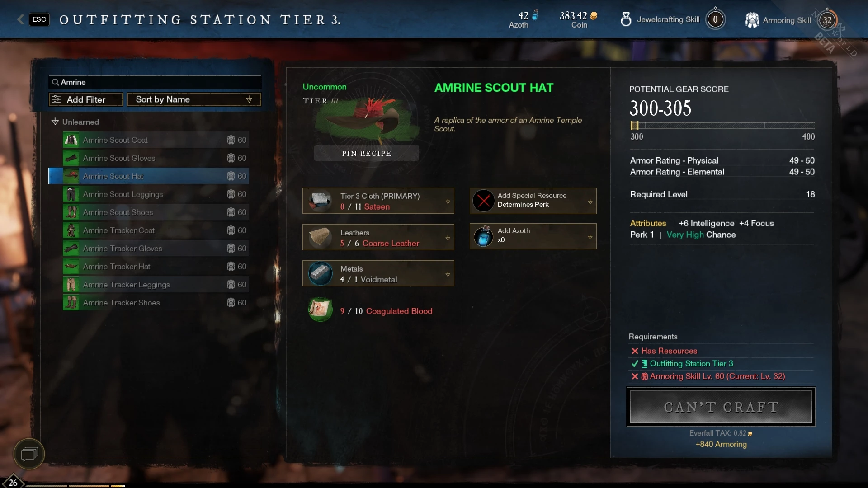Click the Voidmetal ingot icon

(320, 273)
